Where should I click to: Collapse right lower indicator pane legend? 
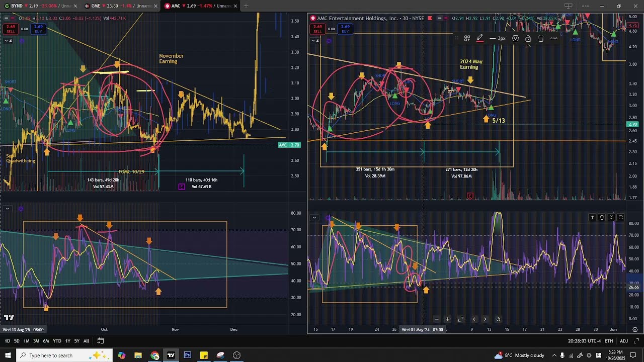click(314, 218)
